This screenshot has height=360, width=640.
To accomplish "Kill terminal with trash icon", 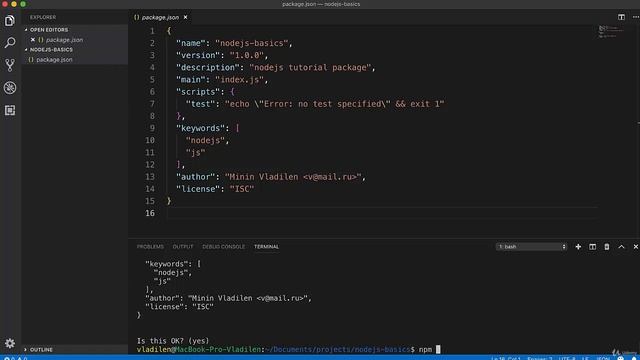I will (607, 247).
